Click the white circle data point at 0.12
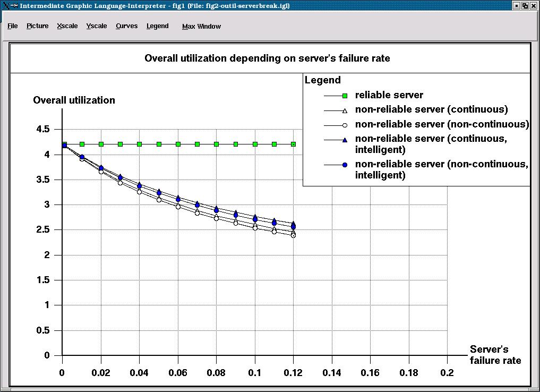The image size is (540, 392). (x=294, y=236)
